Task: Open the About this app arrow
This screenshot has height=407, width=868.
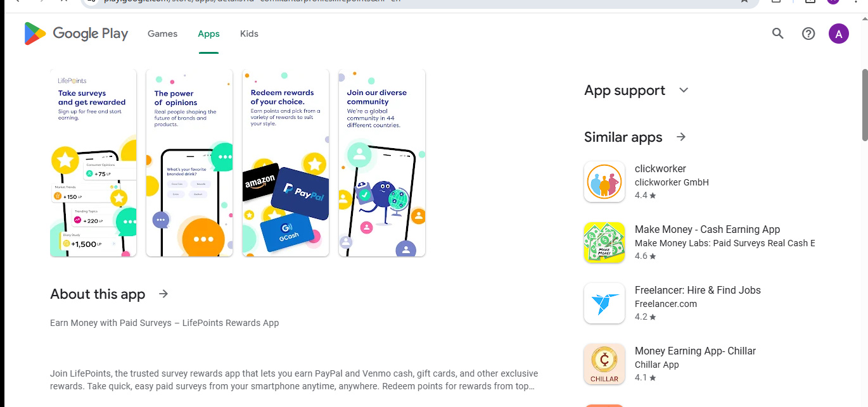Action: pos(163,294)
